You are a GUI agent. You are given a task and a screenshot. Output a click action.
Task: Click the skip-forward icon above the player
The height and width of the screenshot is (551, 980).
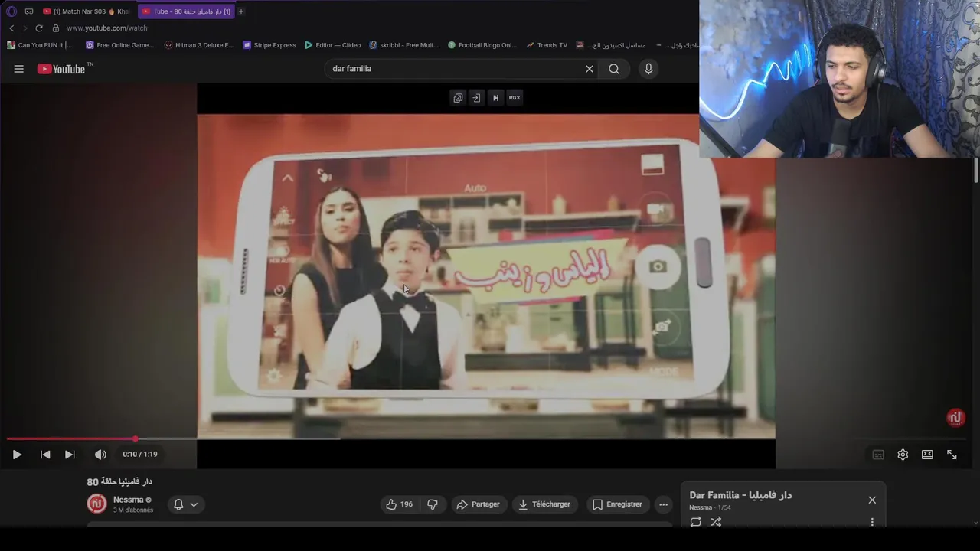pos(495,98)
